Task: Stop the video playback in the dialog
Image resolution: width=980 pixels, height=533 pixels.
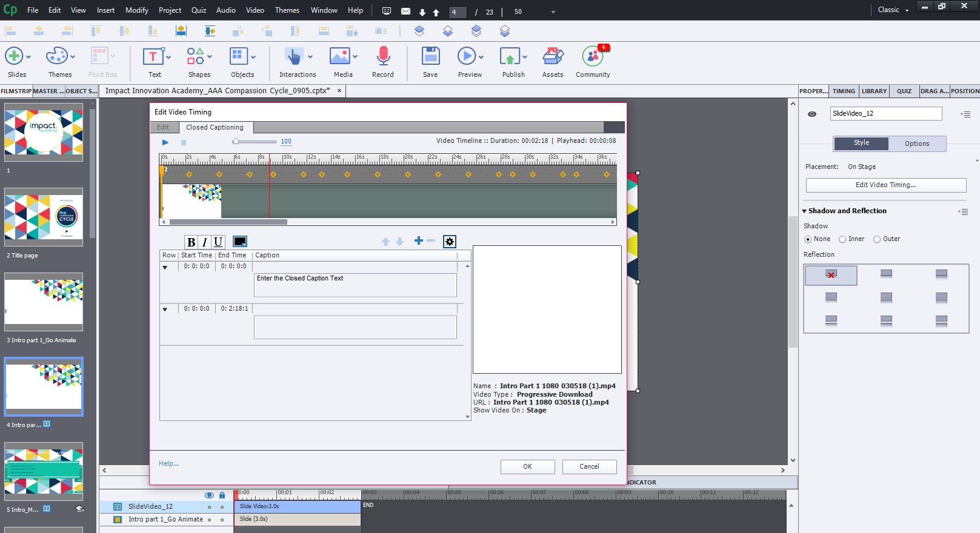Action: click(184, 142)
